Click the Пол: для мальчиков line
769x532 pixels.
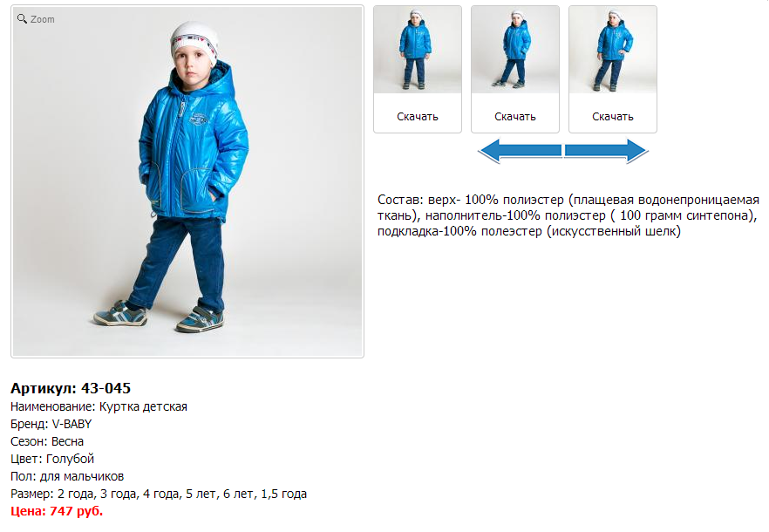tap(67, 476)
